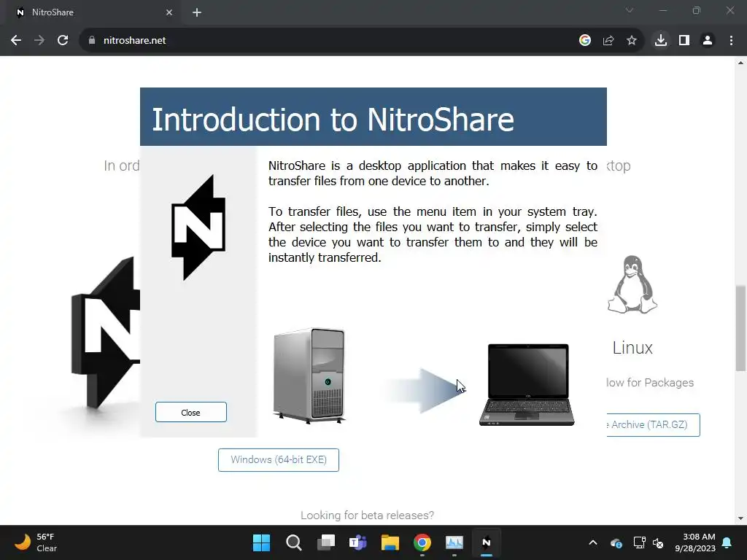This screenshot has width=747, height=560.
Task: Open File Explorer from the taskbar
Action: 390,542
